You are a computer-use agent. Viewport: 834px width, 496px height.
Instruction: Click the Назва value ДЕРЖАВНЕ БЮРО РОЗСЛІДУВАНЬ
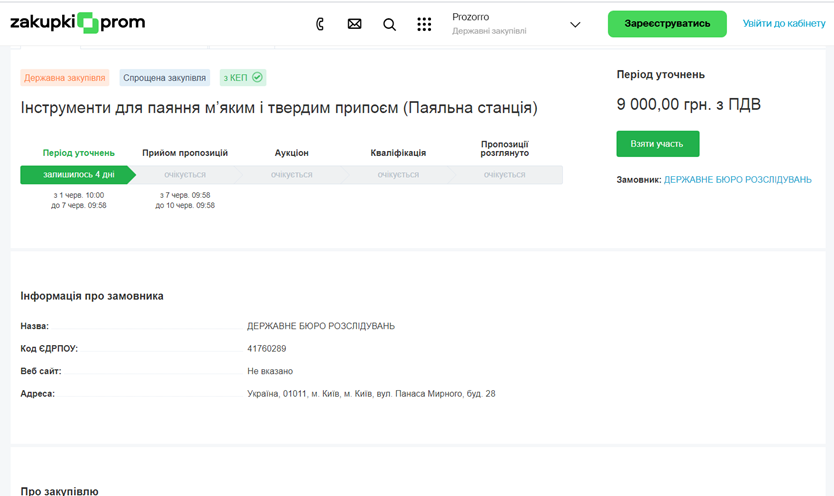tap(321, 326)
